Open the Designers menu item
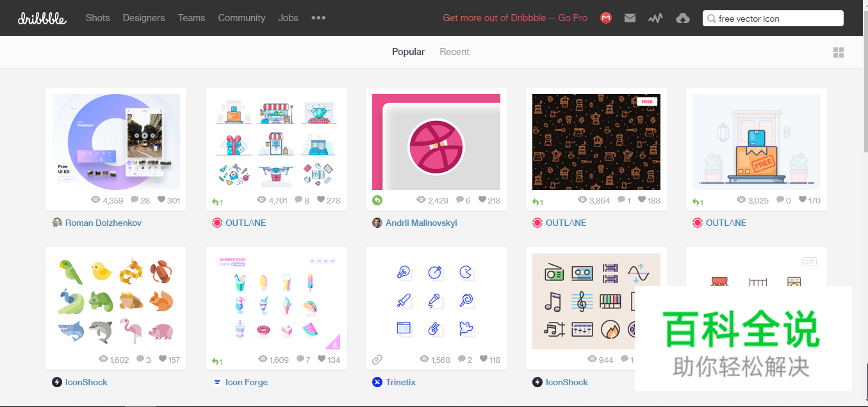 click(143, 18)
